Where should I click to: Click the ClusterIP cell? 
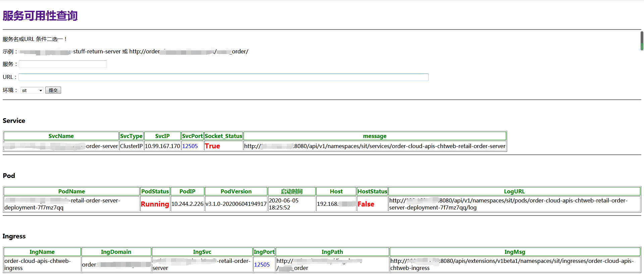pyautogui.click(x=131, y=146)
